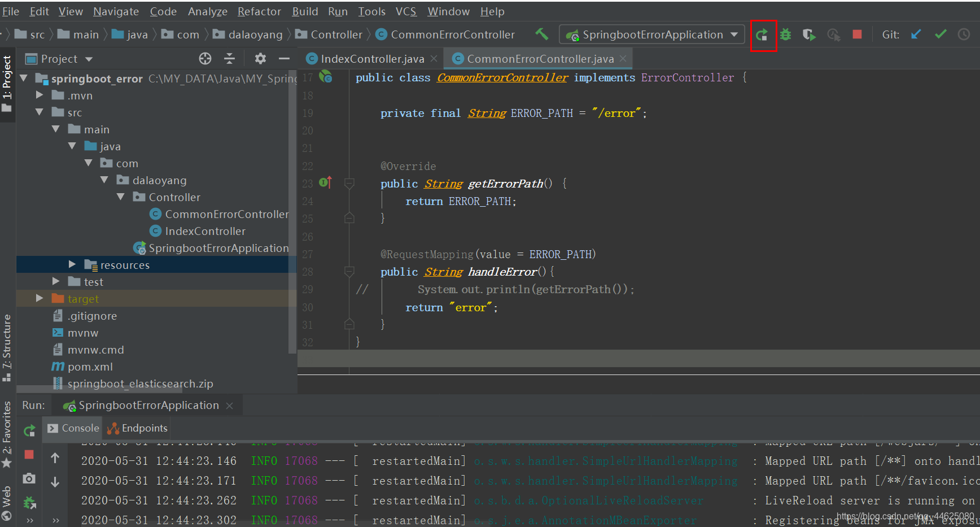Click the Project tree vertical scrollbar

pos(292,212)
